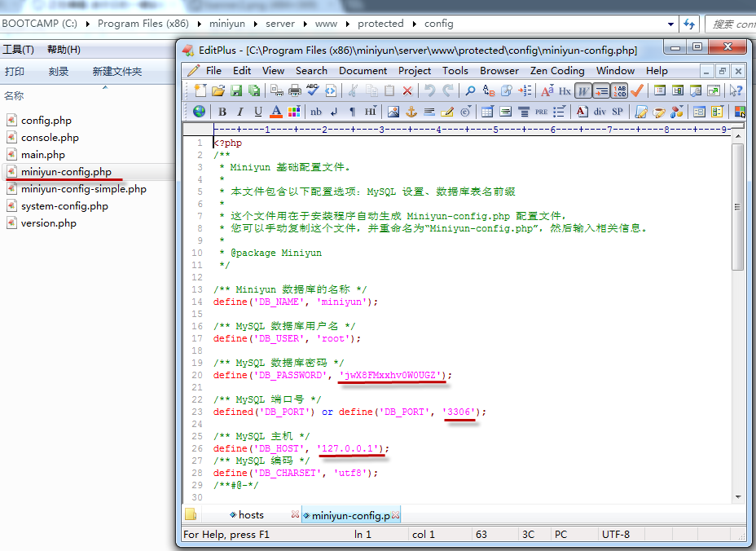The image size is (756, 551).
Task: Click 刻录 button in Explorer toolbar
Action: tap(59, 72)
